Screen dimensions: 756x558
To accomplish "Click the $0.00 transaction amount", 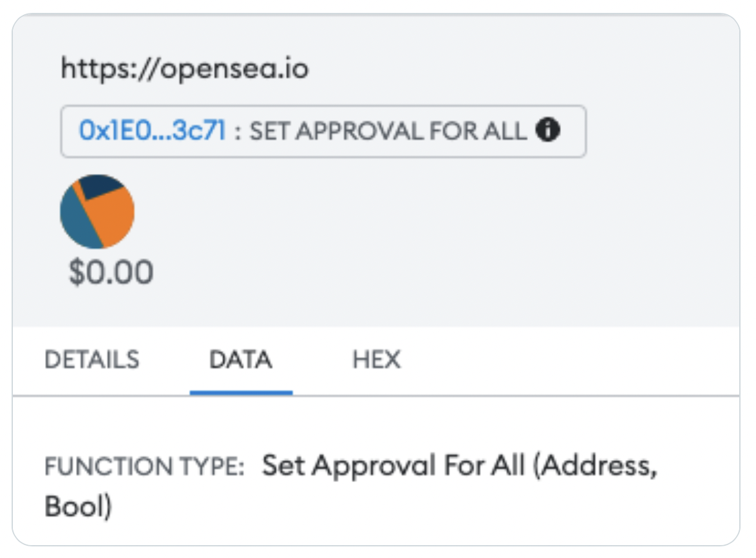I will click(x=111, y=273).
